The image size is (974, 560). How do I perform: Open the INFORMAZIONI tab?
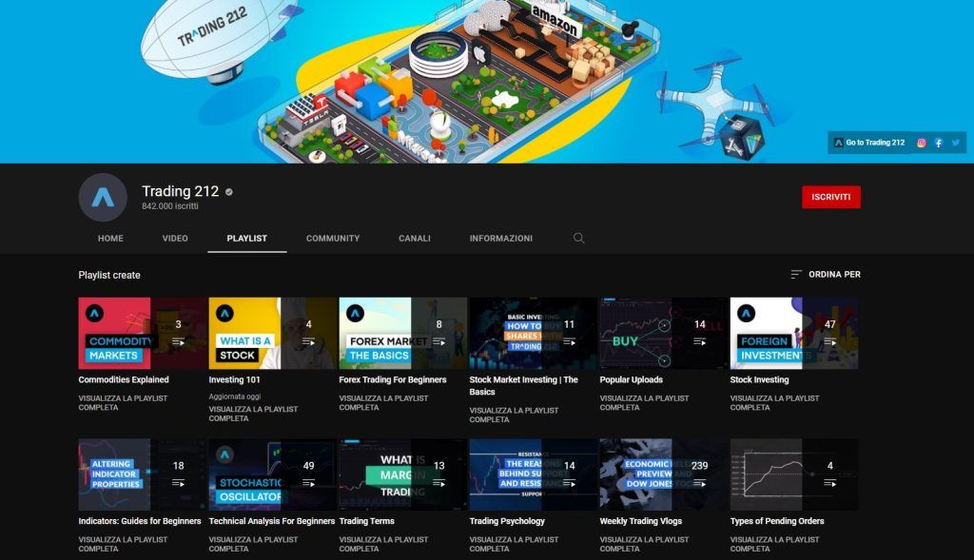(499, 239)
